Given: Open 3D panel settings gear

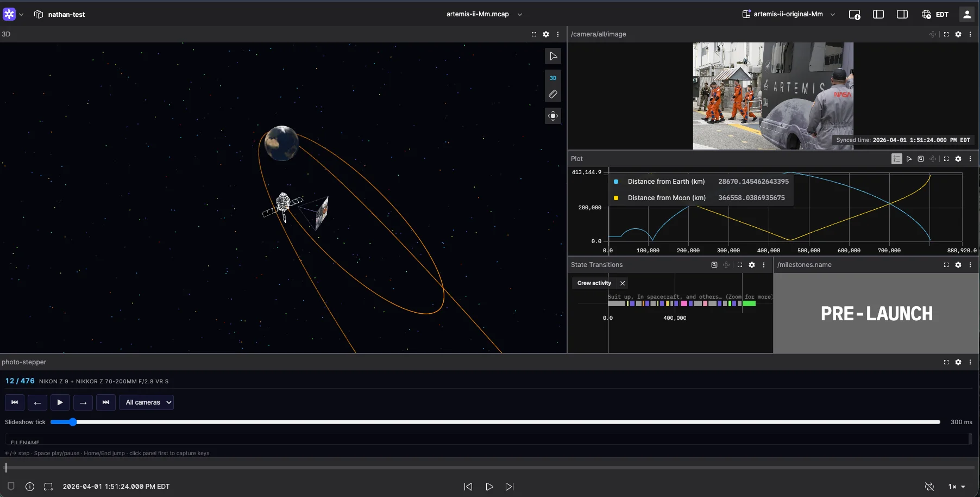Looking at the screenshot, I should [546, 34].
